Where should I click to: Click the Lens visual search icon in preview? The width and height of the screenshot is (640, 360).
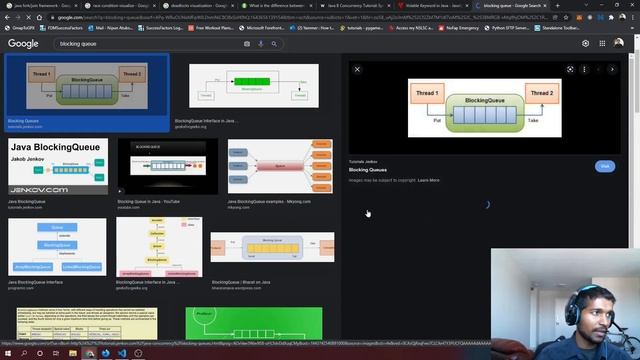tap(570, 69)
